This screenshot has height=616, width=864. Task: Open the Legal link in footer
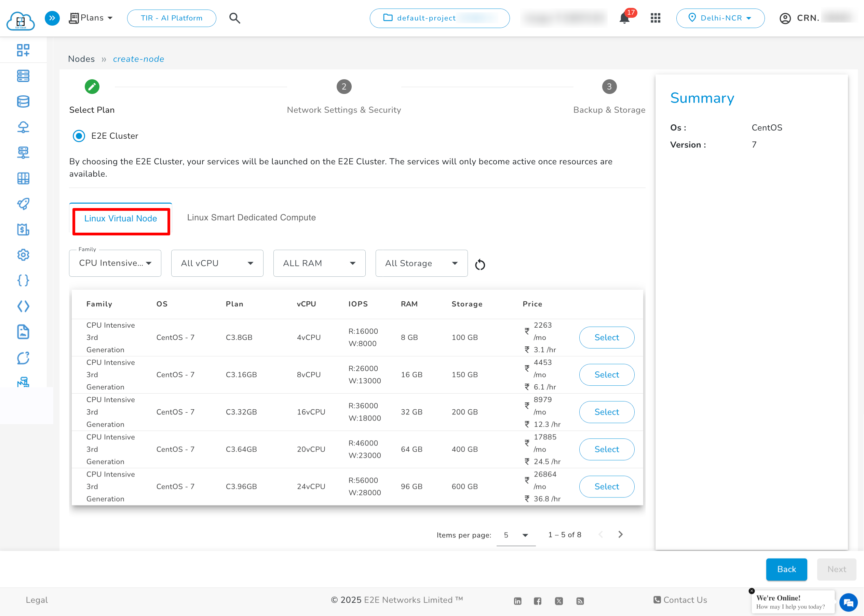37,600
